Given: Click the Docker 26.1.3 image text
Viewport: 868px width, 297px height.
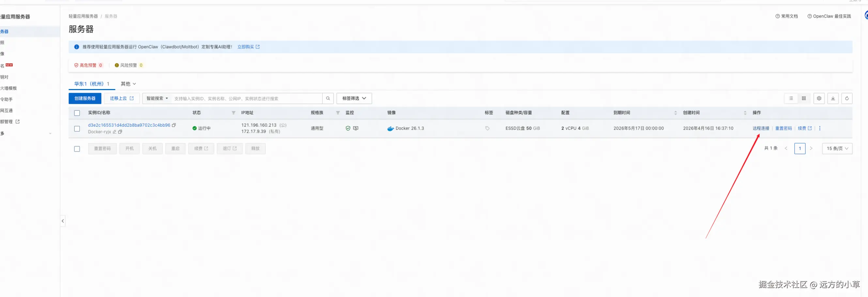Looking at the screenshot, I should 410,129.
